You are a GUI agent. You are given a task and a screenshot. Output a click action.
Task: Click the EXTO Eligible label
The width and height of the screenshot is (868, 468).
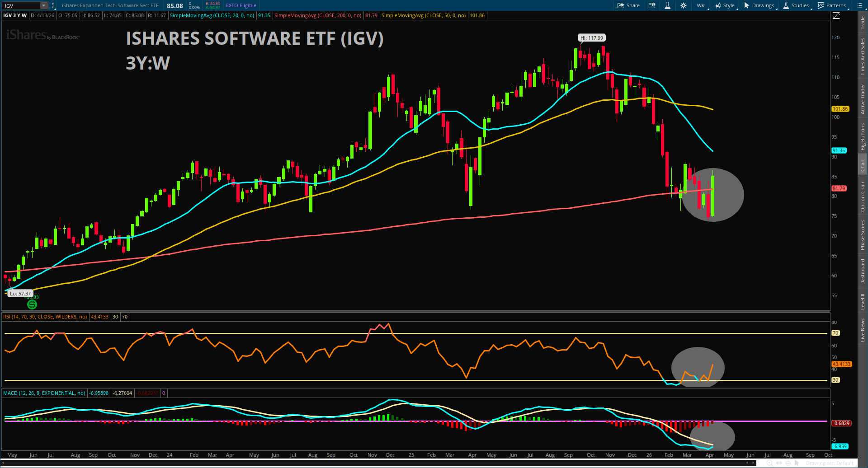(x=241, y=6)
